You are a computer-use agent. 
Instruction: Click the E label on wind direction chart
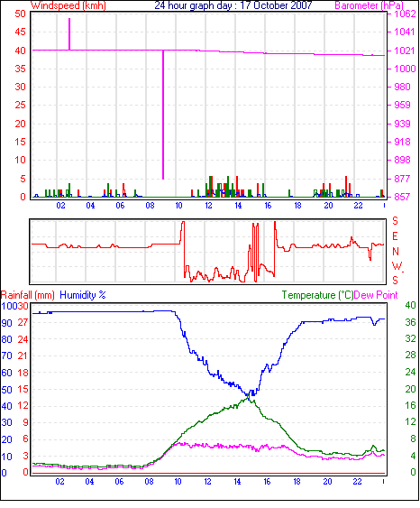point(395,236)
